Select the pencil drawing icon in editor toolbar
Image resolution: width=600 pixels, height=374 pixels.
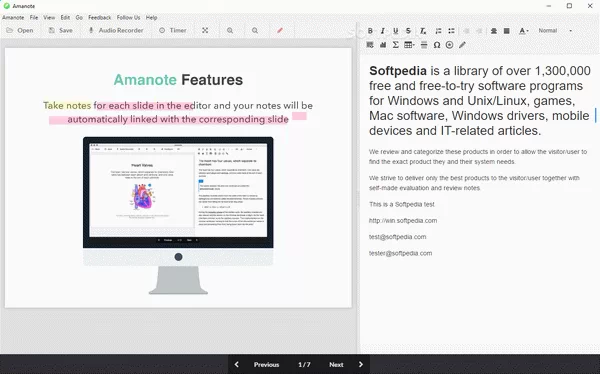[x=462, y=45]
